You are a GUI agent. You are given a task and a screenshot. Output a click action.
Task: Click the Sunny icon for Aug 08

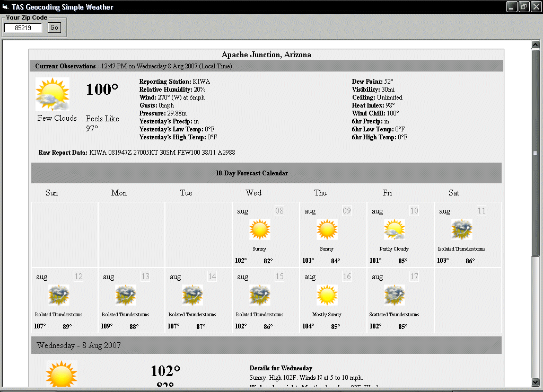(x=260, y=230)
